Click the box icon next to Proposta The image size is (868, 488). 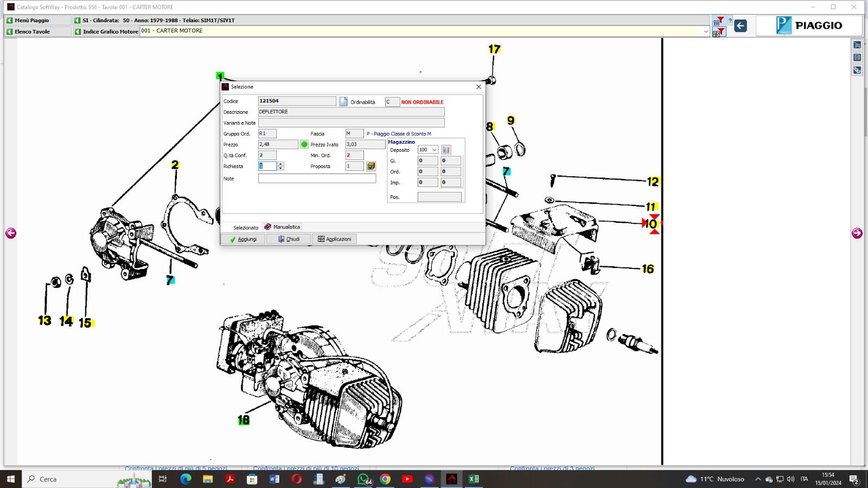coord(371,166)
